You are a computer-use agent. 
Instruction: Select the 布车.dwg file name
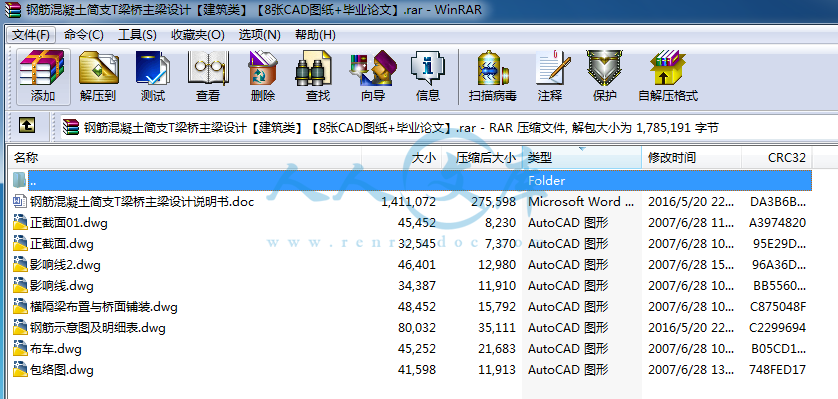click(56, 349)
